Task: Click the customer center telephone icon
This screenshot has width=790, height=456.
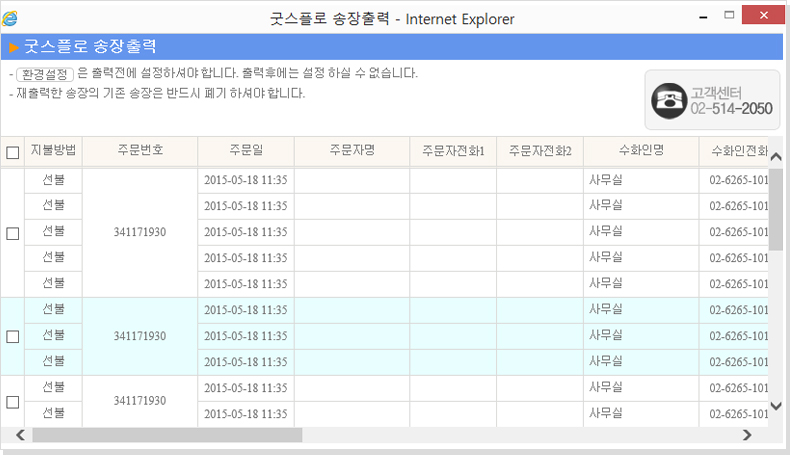Action: tap(669, 101)
